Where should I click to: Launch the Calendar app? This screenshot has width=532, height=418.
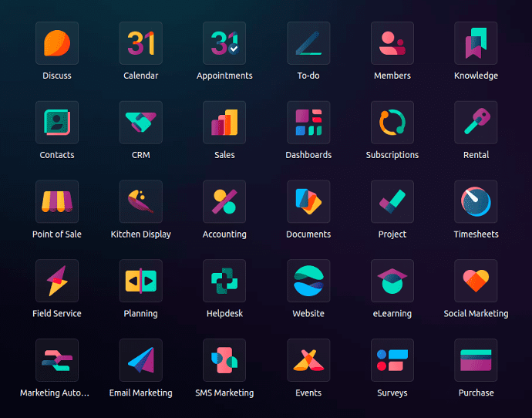tap(141, 43)
